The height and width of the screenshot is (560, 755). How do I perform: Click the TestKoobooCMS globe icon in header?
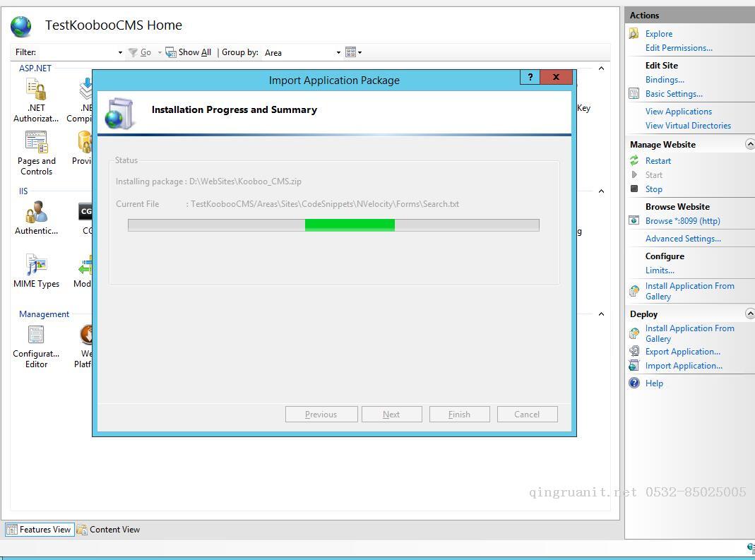point(21,27)
